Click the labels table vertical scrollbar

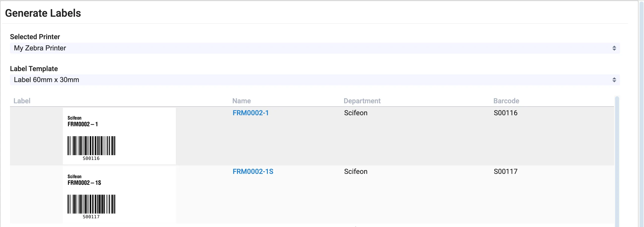[617, 160]
